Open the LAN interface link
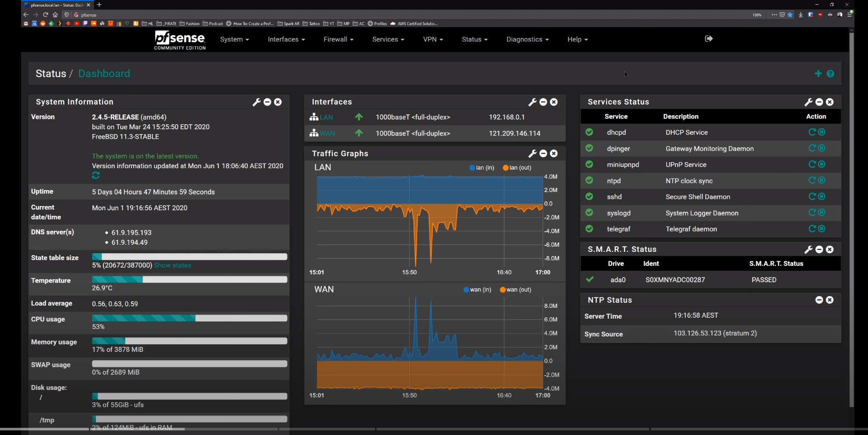This screenshot has width=868, height=435. point(326,117)
